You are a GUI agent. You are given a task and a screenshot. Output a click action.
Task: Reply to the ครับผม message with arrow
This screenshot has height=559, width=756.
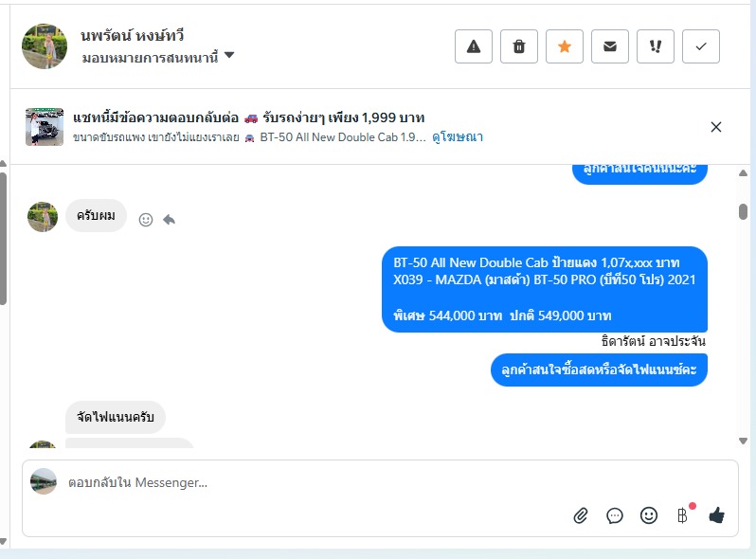pyautogui.click(x=169, y=220)
